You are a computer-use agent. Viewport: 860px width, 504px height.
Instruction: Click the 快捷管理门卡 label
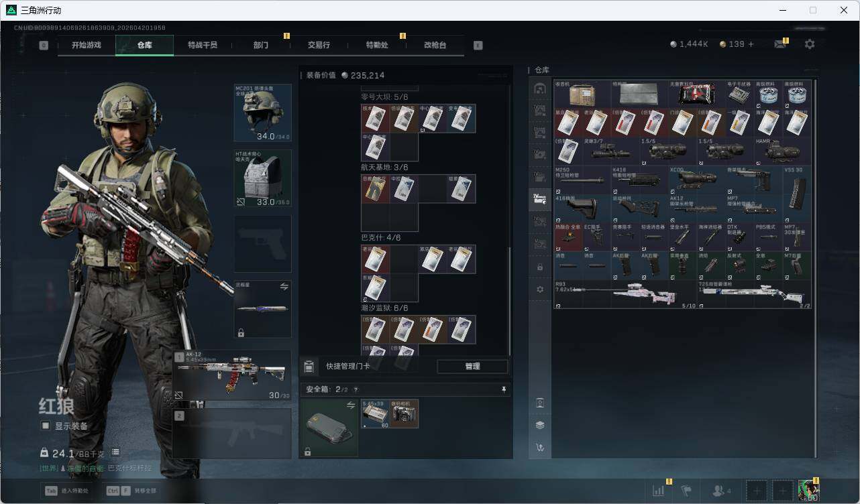pyautogui.click(x=347, y=367)
